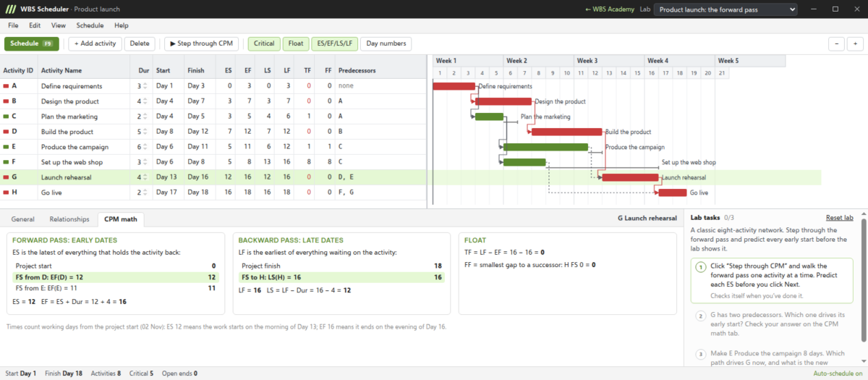The image size is (868, 380).
Task: Select the Launch rehearsal name cell
Action: (85, 177)
